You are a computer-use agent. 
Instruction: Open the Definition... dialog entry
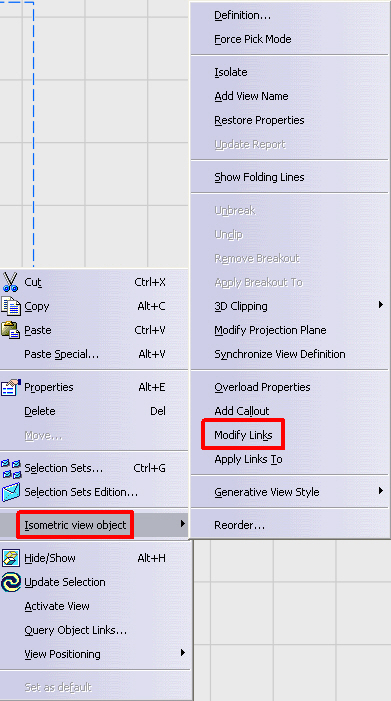coord(243,15)
